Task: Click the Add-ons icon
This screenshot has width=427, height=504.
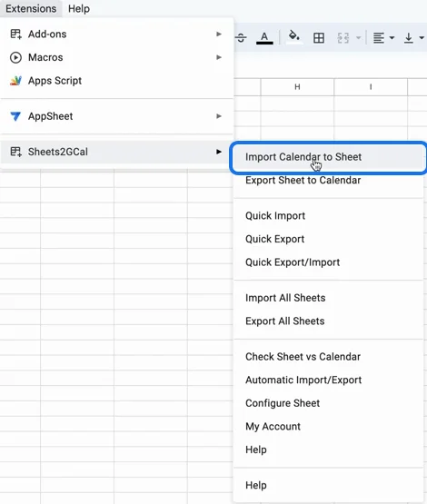Action: click(x=15, y=35)
